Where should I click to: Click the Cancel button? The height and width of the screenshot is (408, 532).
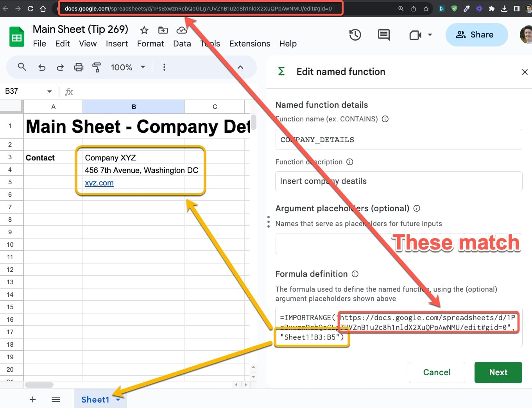click(x=437, y=372)
